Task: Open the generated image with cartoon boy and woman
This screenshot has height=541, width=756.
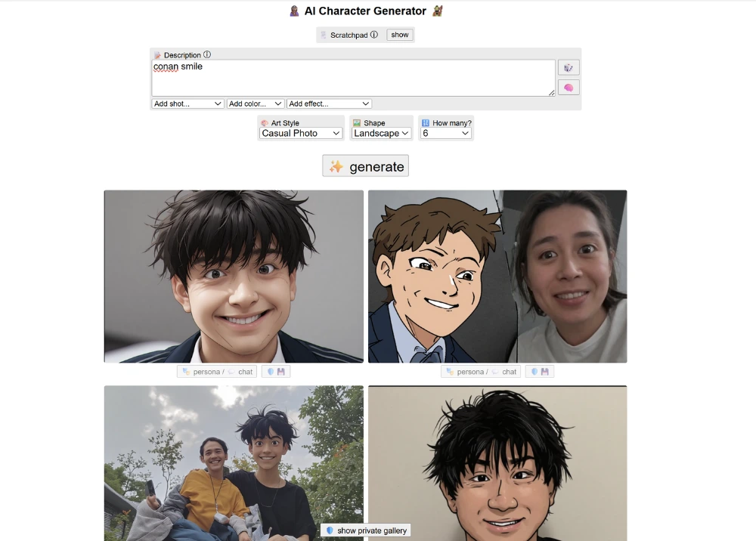Action: [497, 276]
